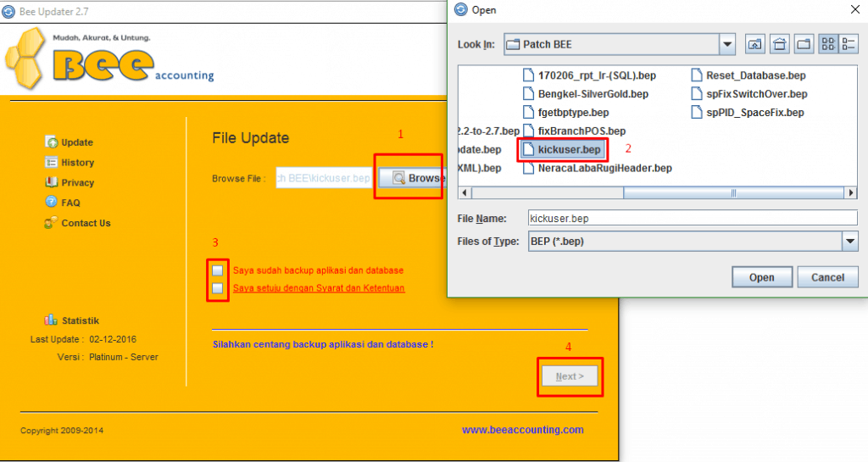Expand the Files of Type dropdown

coord(849,242)
